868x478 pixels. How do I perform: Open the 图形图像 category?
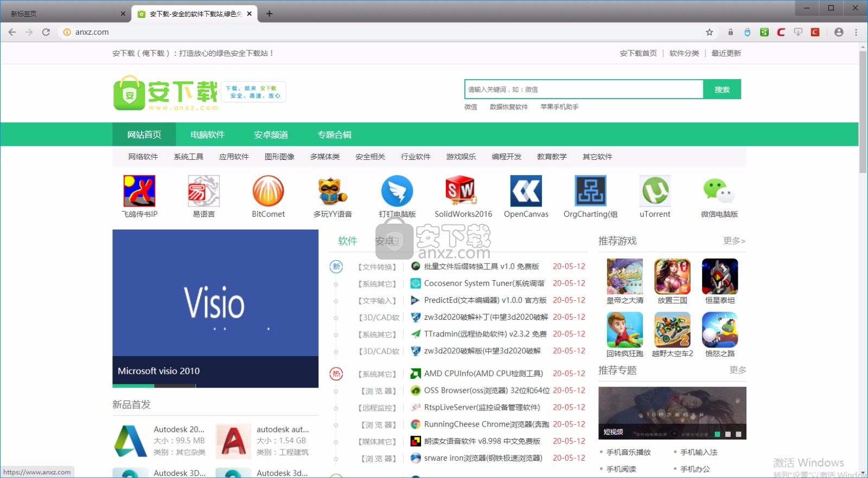tap(279, 157)
